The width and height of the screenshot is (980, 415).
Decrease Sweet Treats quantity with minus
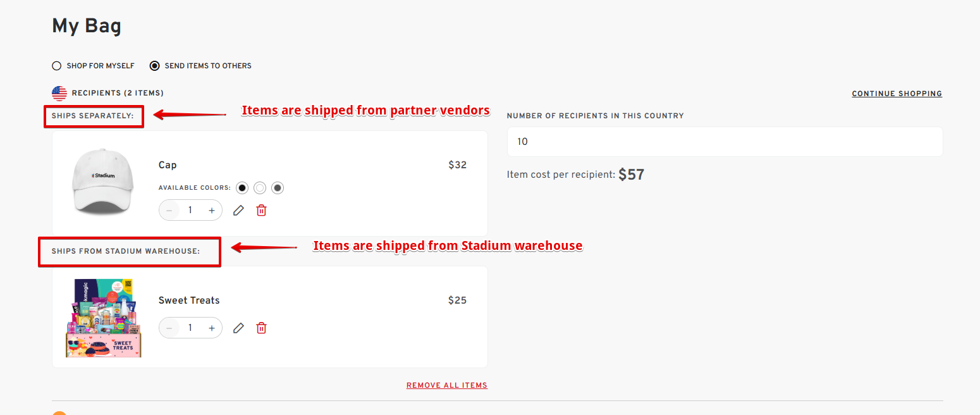pos(169,328)
